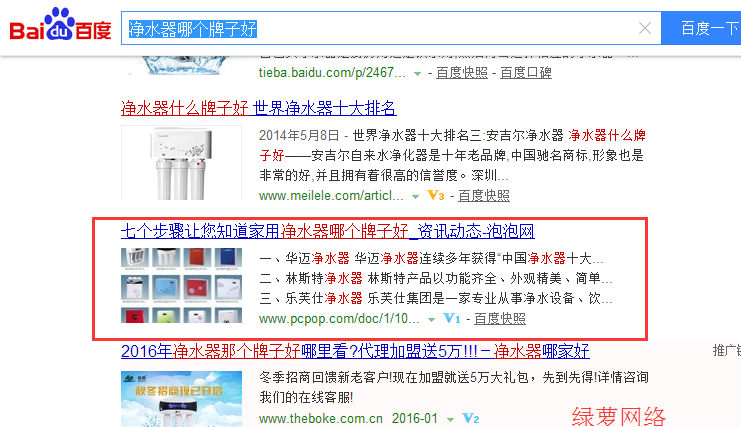This screenshot has height=427, width=741.
Task: Open ad result 2016年净水器那个牌子好哪里看
Action: pyautogui.click(x=355, y=351)
